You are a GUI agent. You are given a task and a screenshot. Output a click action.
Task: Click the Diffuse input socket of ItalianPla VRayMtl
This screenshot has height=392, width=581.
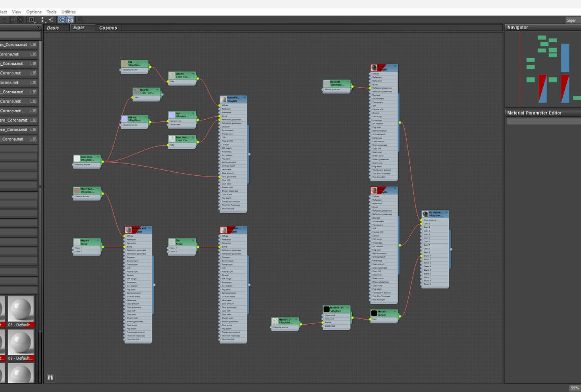click(220, 106)
